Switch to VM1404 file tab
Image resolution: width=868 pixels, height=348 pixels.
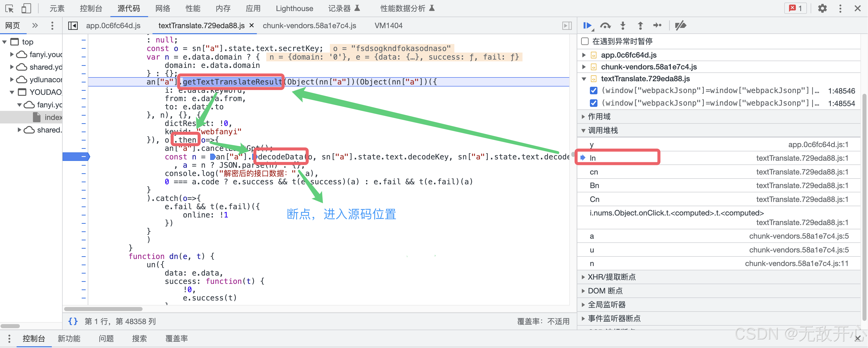388,26
